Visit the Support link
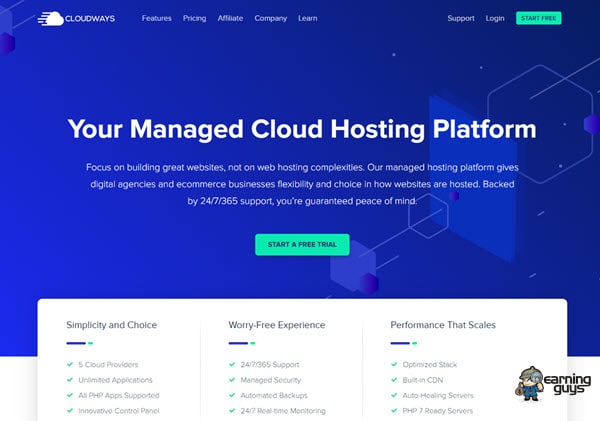The image size is (600, 421). [x=461, y=18]
